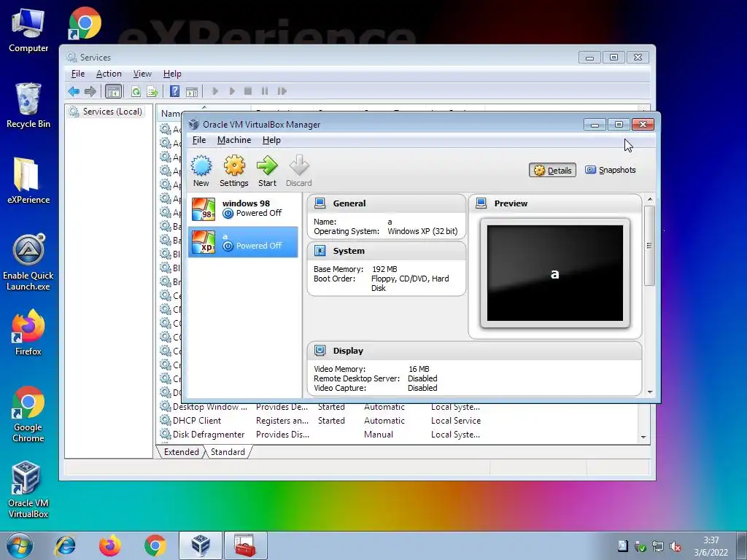Click the Oracle VM VirtualBox desktop shortcut
The image size is (747, 560).
point(28,489)
